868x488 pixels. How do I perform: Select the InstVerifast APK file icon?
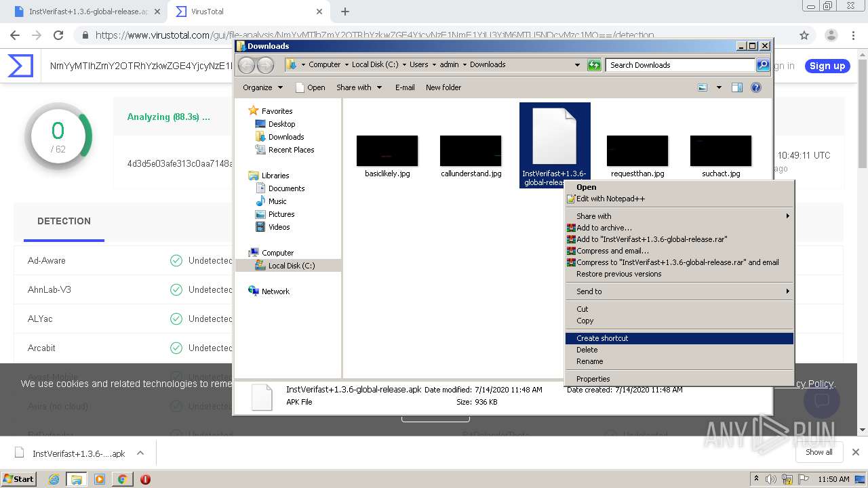(554, 136)
